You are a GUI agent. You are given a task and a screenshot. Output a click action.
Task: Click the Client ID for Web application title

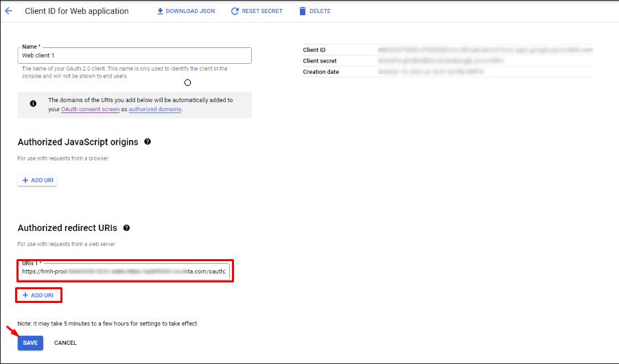pos(77,11)
